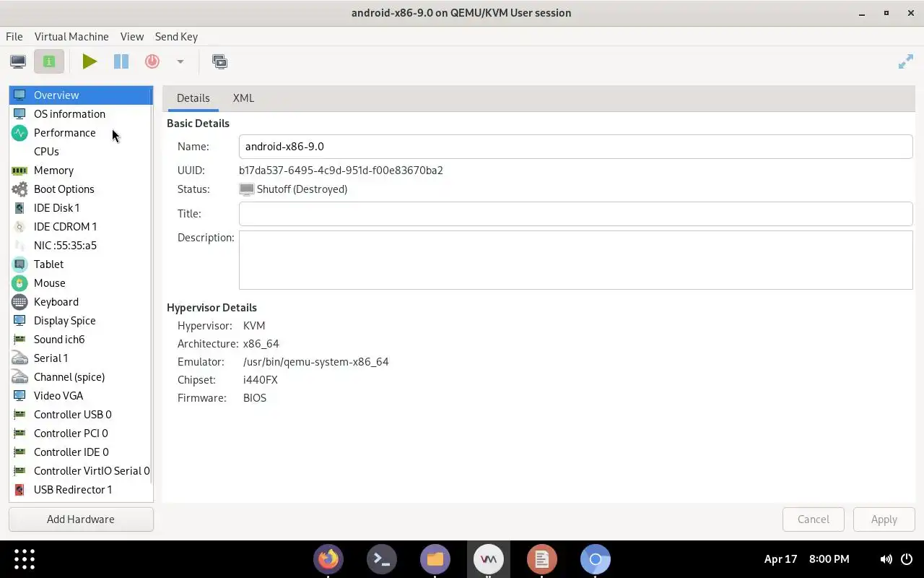Show the graphical console view
This screenshot has width=924, height=578.
[x=18, y=61]
